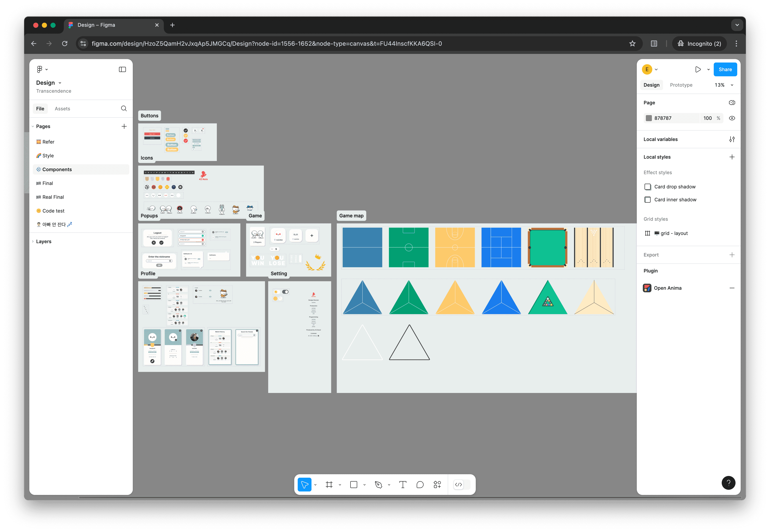
Task: Bookmark this page with the star icon
Action: click(x=632, y=44)
